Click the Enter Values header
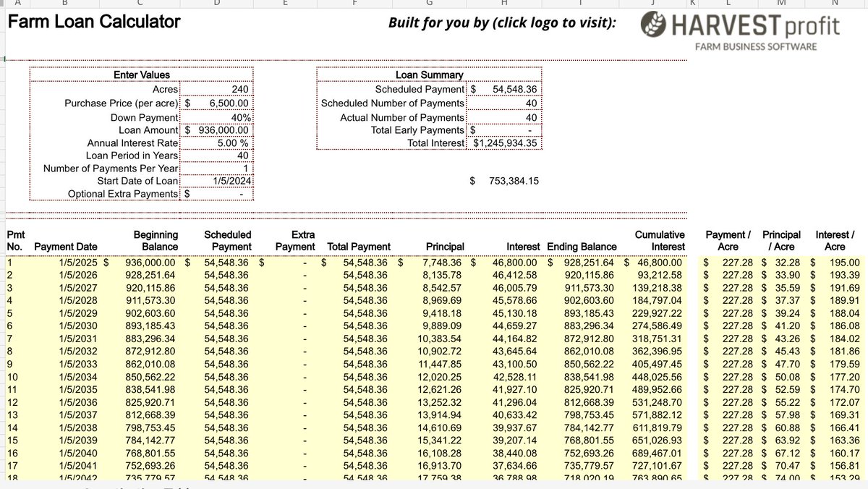This screenshot has height=489, width=868. (x=142, y=75)
